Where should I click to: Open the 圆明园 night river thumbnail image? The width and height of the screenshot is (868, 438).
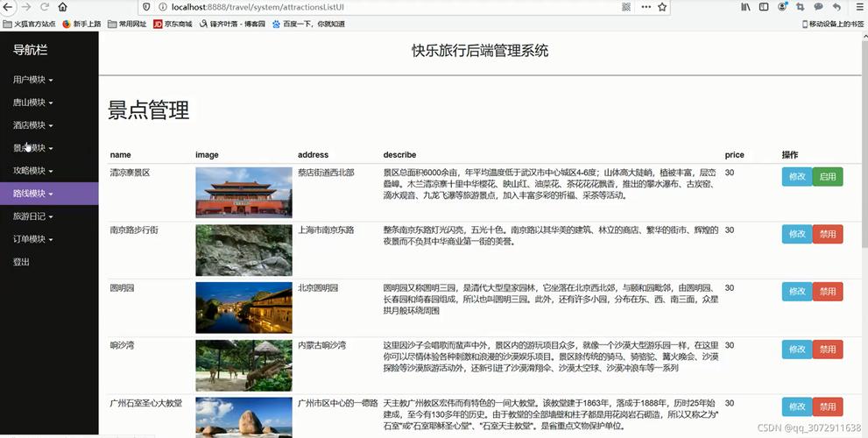point(243,307)
